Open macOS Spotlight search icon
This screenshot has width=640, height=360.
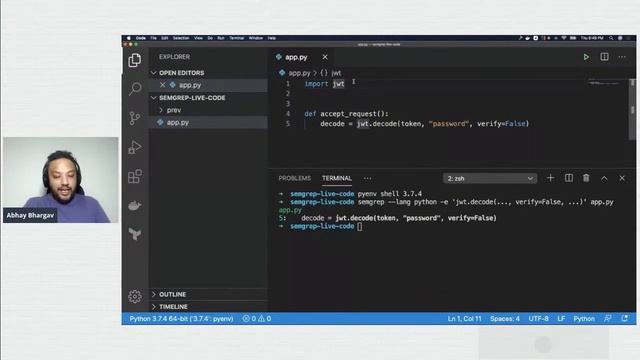point(611,38)
